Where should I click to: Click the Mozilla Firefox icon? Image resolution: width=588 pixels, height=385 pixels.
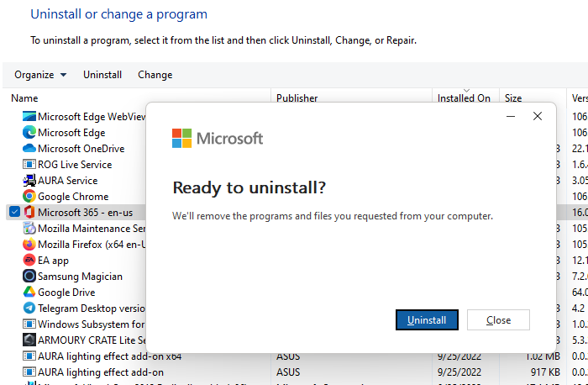(x=29, y=245)
